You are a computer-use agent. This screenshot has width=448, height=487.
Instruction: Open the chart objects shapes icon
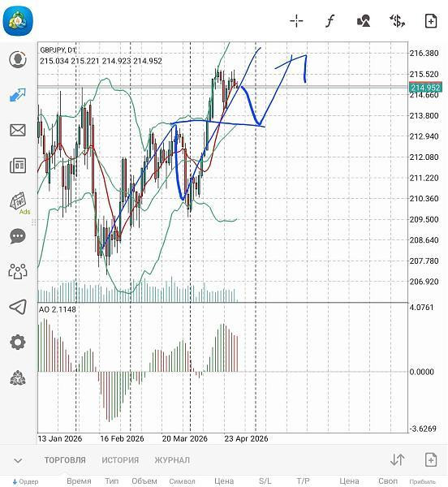[x=364, y=21]
